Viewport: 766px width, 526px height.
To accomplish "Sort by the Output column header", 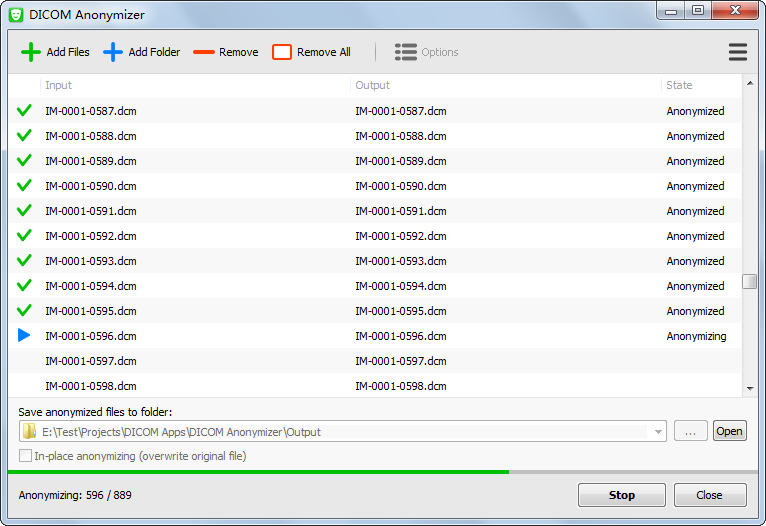I will [x=505, y=86].
